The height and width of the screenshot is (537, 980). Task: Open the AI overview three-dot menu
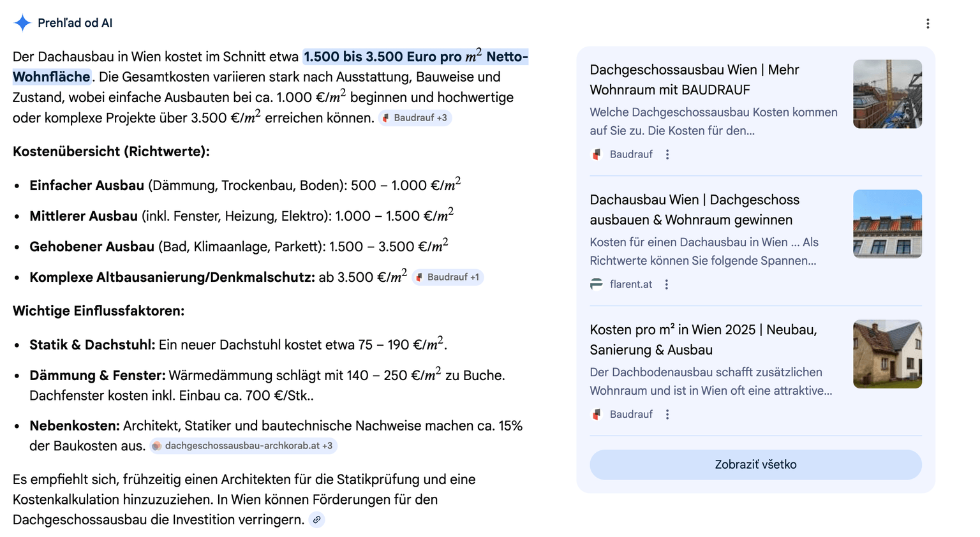point(928,24)
